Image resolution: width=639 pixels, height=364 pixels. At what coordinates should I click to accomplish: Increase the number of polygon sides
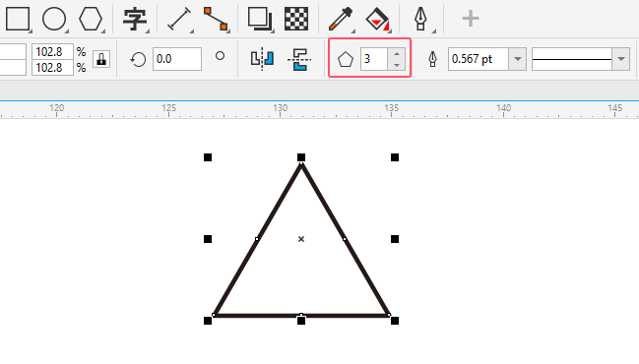(x=397, y=53)
